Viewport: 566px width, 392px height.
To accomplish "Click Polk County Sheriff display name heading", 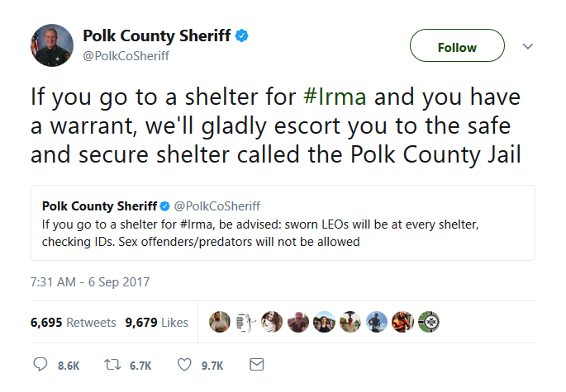I will click(157, 35).
